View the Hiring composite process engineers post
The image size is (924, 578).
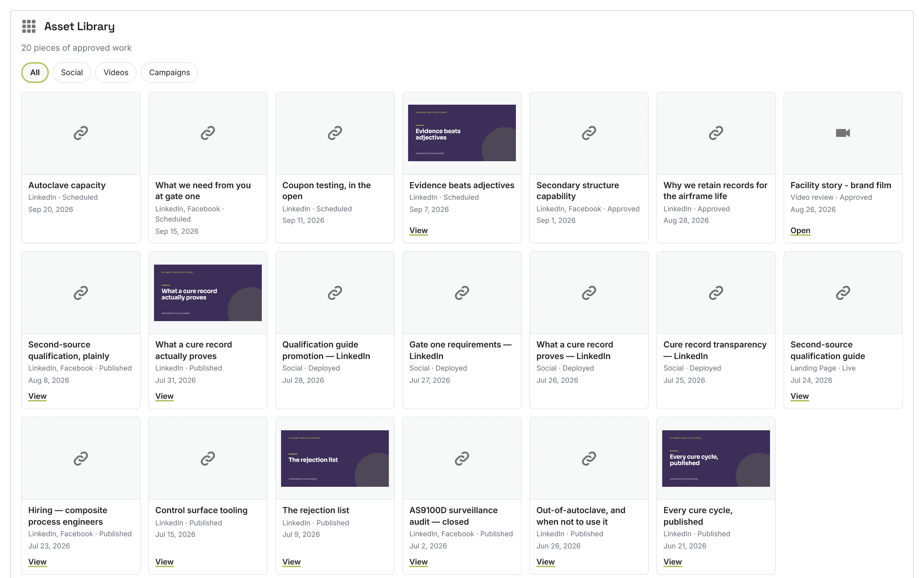(38, 562)
